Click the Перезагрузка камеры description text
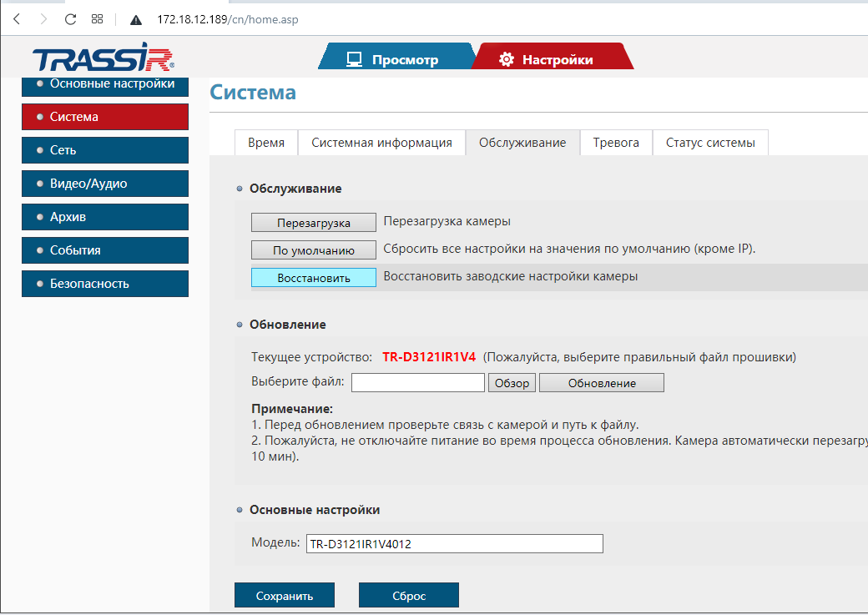Screen dimensions: 868x615 click(x=447, y=221)
